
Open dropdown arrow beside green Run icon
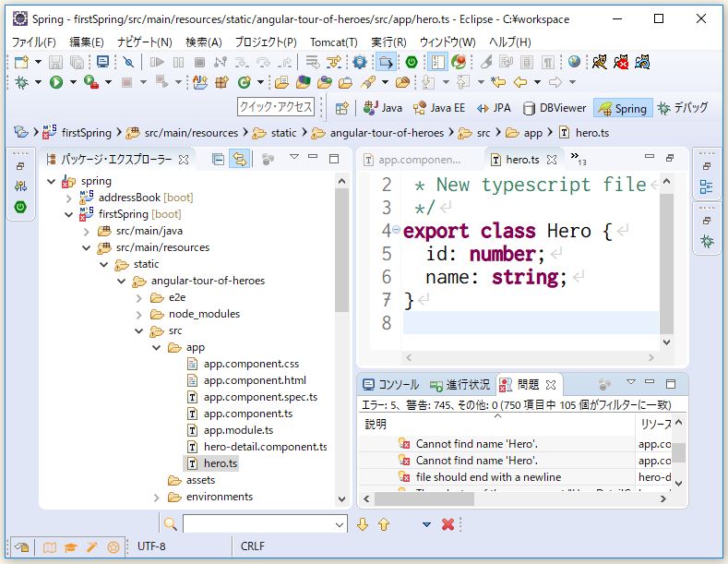click(73, 82)
